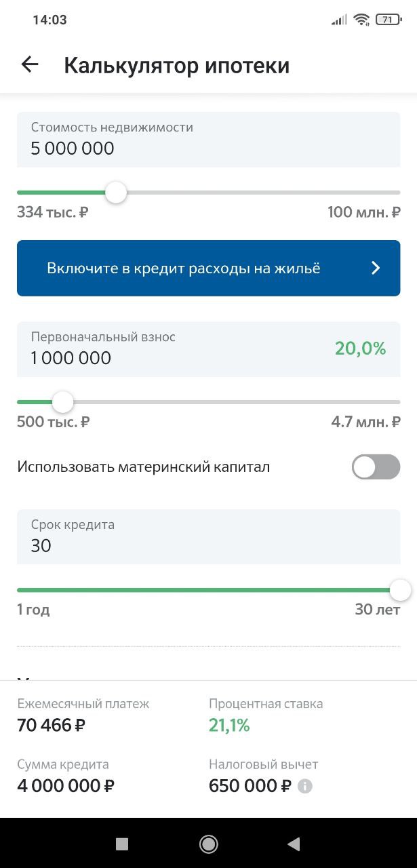
Task: Tap the monthly payment 70 466 ₽ value
Action: 52,726
